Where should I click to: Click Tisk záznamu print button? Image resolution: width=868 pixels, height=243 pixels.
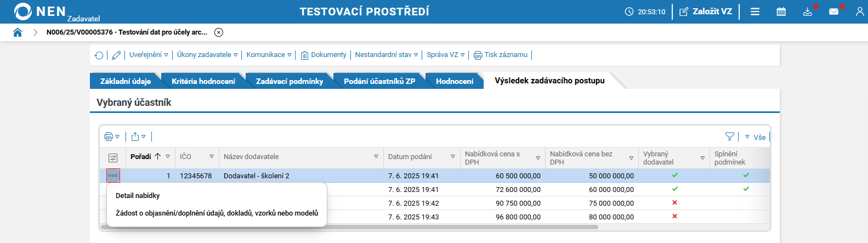click(501, 55)
